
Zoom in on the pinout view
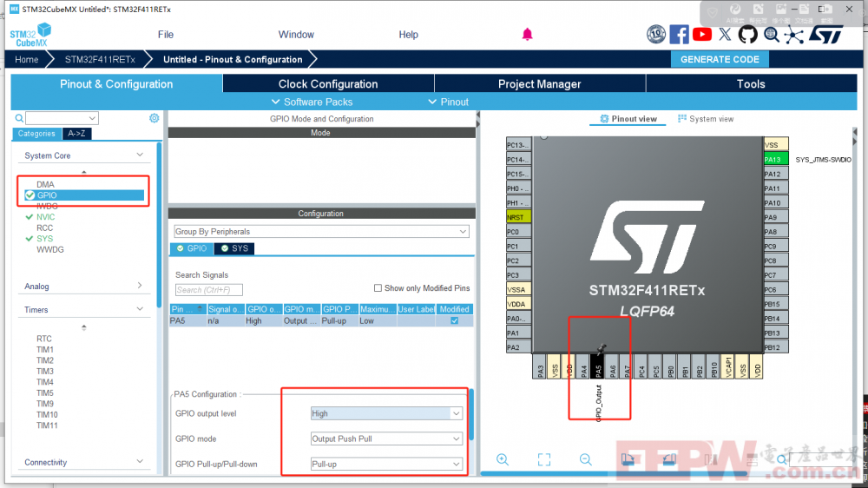pyautogui.click(x=503, y=459)
